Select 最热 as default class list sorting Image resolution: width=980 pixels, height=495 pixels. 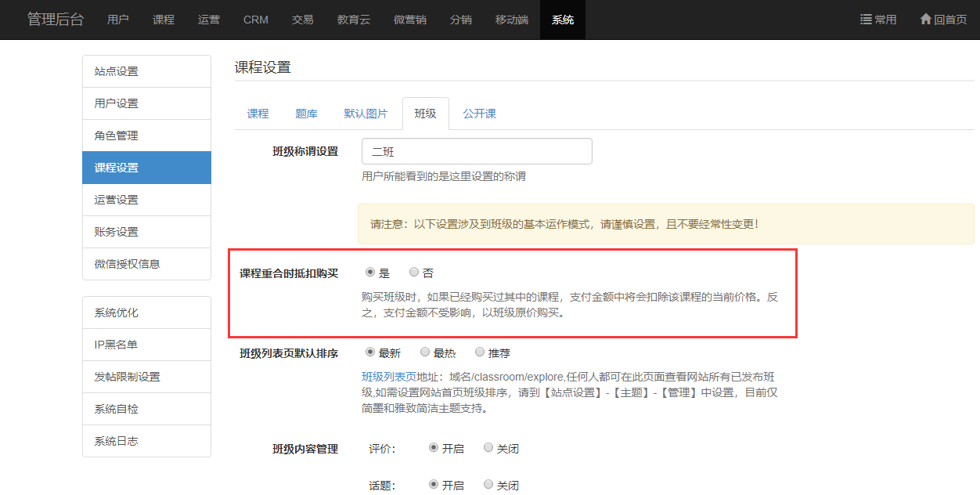pyautogui.click(x=425, y=352)
